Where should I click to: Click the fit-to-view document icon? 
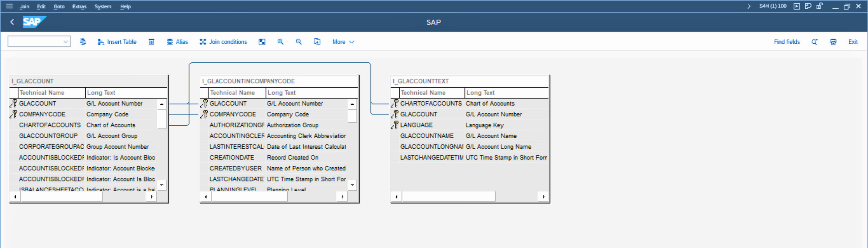coord(317,42)
